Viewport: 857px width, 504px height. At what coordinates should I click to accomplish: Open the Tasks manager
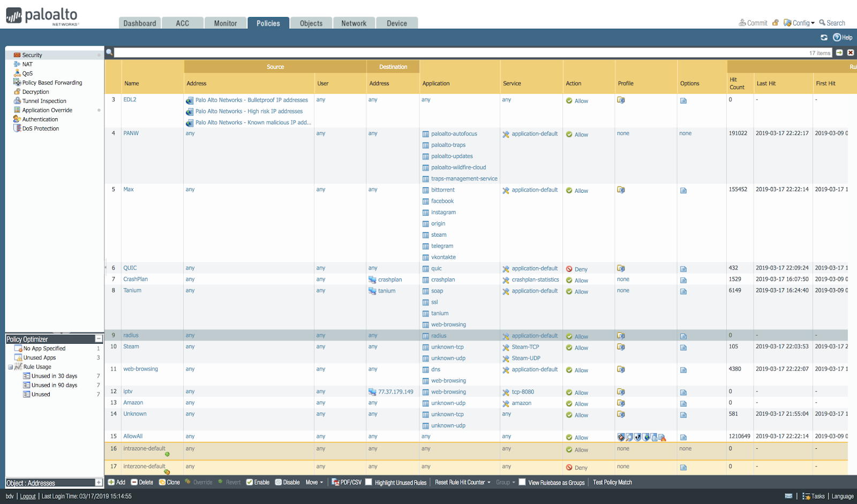point(814,496)
